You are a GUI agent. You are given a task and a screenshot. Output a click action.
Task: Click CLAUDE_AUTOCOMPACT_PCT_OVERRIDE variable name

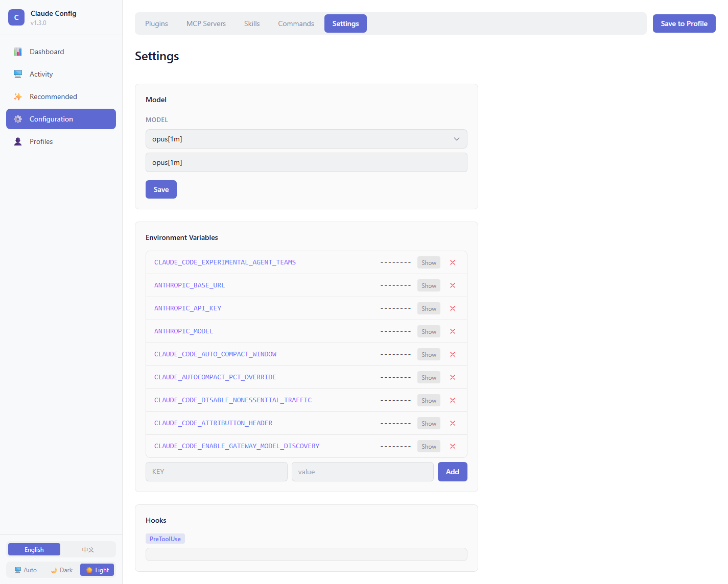[x=215, y=377]
